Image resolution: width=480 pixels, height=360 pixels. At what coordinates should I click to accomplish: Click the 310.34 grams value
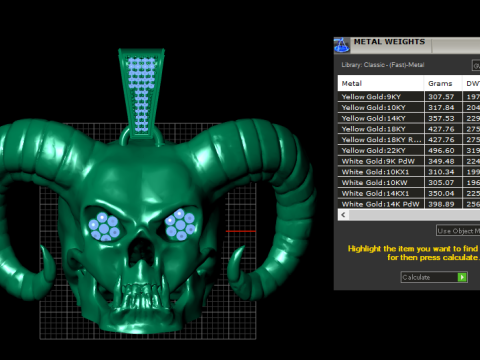(441, 172)
